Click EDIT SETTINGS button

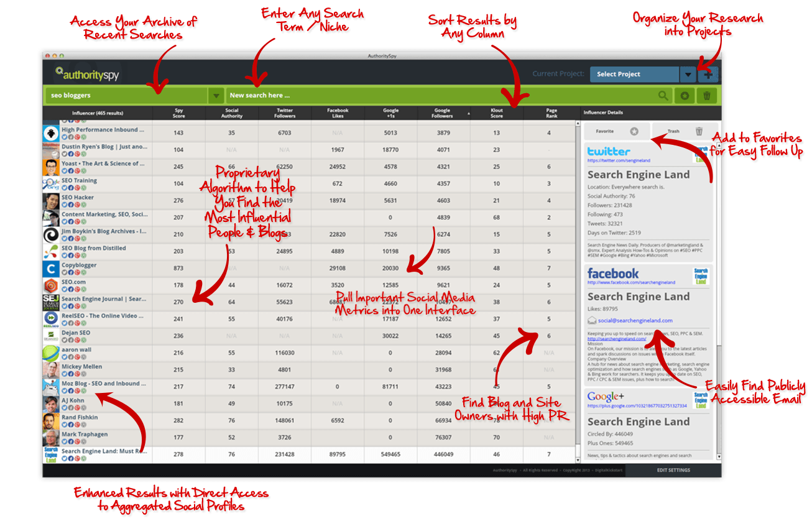pos(673,470)
